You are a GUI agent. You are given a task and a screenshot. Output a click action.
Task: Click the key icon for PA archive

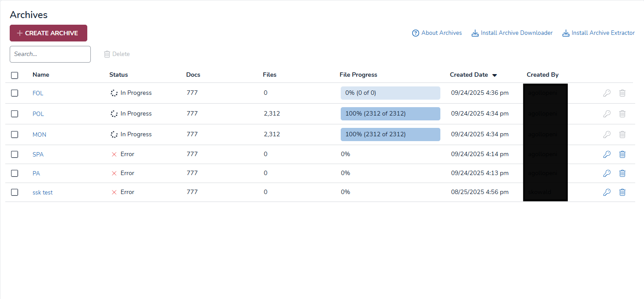pos(607,173)
